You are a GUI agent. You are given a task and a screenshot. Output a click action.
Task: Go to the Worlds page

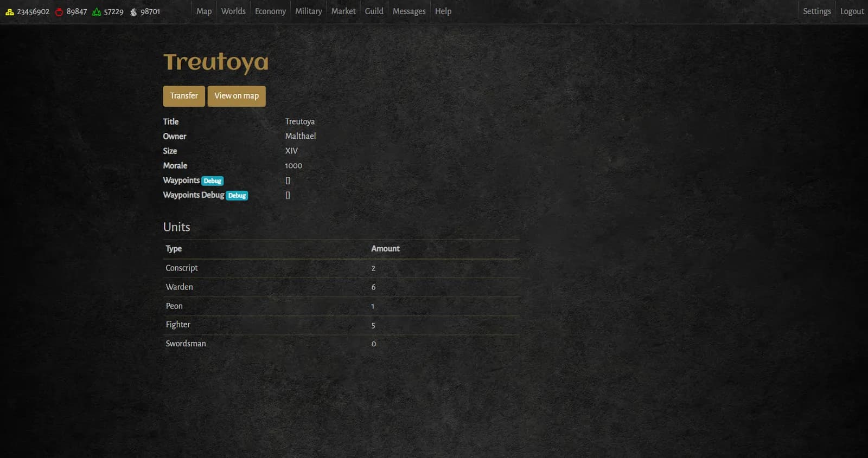tap(233, 11)
